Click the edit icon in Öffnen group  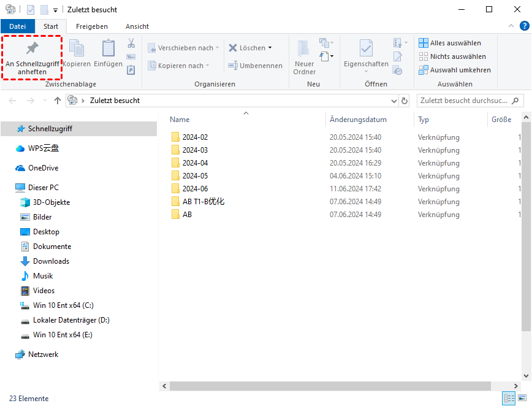point(397,56)
